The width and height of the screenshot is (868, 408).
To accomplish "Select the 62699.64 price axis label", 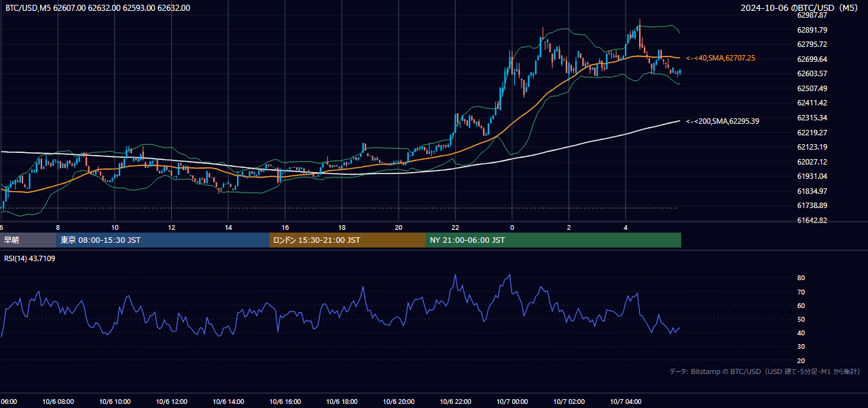I will pyautogui.click(x=812, y=59).
